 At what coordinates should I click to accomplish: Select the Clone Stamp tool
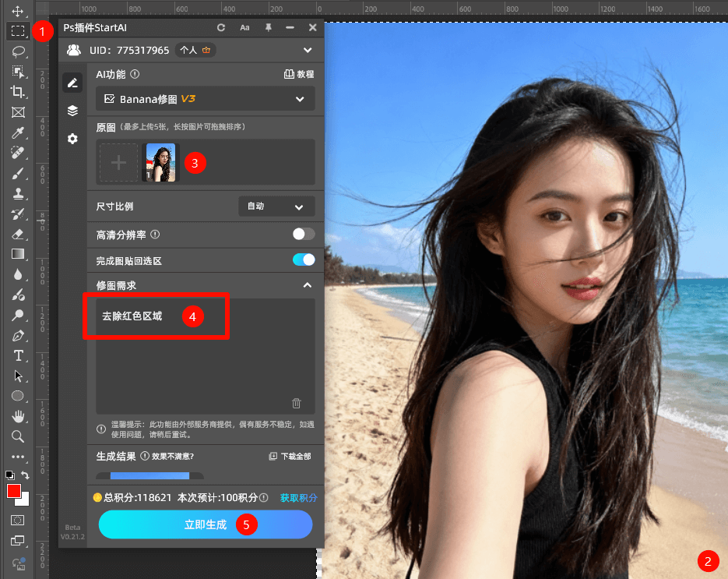[x=17, y=193]
